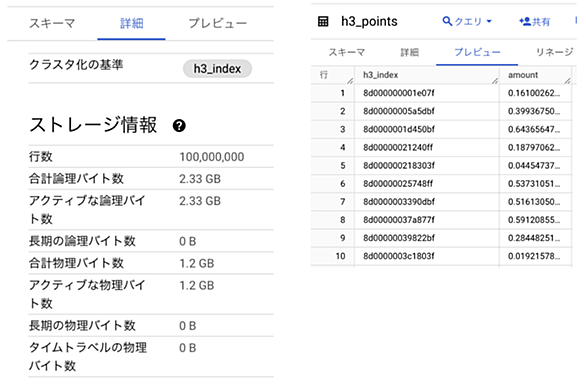The image size is (586, 384).
Task: Open the スキーマ tab under h3_points
Action: coord(347,52)
